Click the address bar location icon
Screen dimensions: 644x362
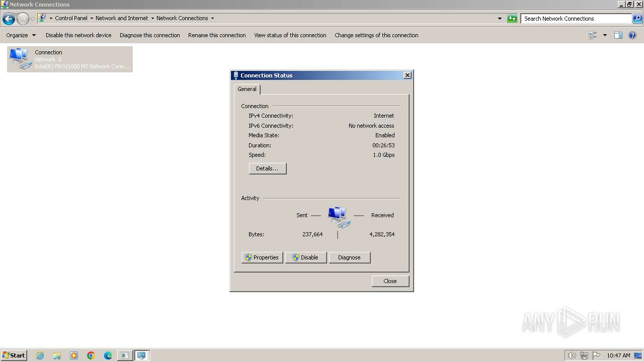point(42,18)
